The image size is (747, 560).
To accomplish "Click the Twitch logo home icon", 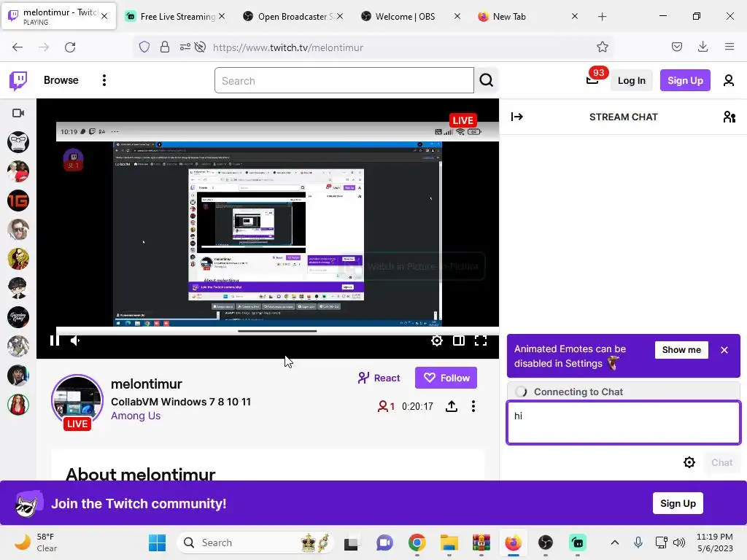I will coord(18,80).
